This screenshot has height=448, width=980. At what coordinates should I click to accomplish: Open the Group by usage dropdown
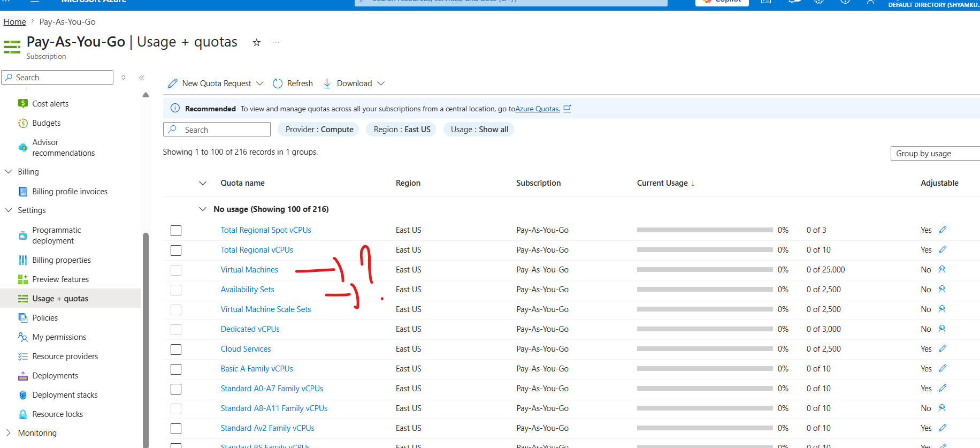click(x=935, y=154)
